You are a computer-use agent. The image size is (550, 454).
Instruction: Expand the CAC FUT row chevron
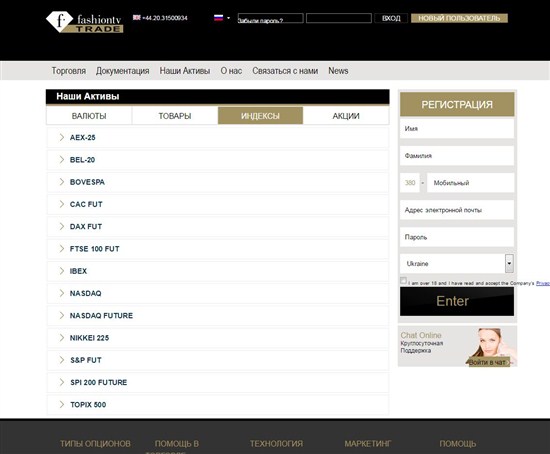click(62, 204)
